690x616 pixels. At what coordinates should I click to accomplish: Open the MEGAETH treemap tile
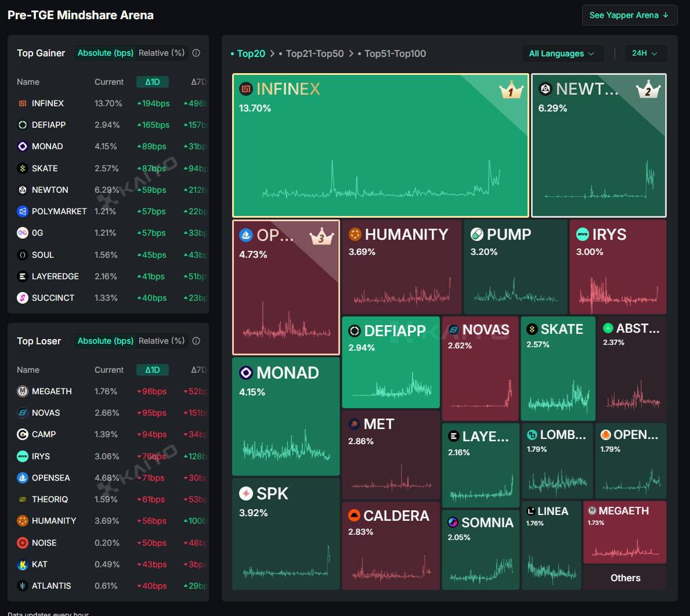625,532
